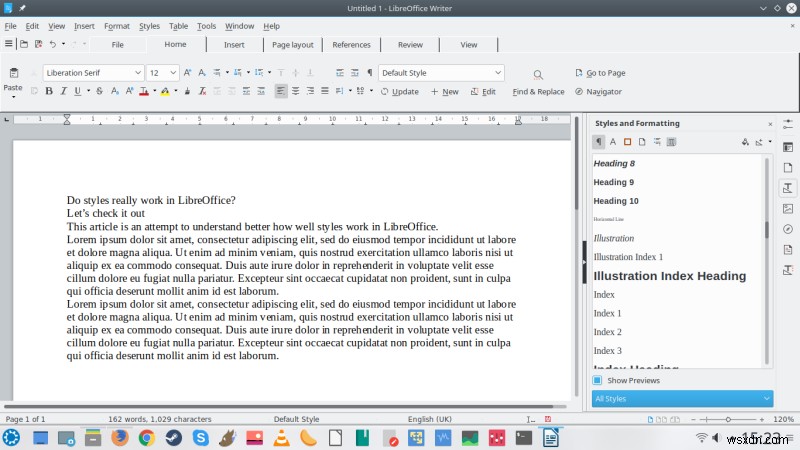The image size is (800, 450).
Task: Open Gallery deck in sidebar
Action: pos(788,209)
